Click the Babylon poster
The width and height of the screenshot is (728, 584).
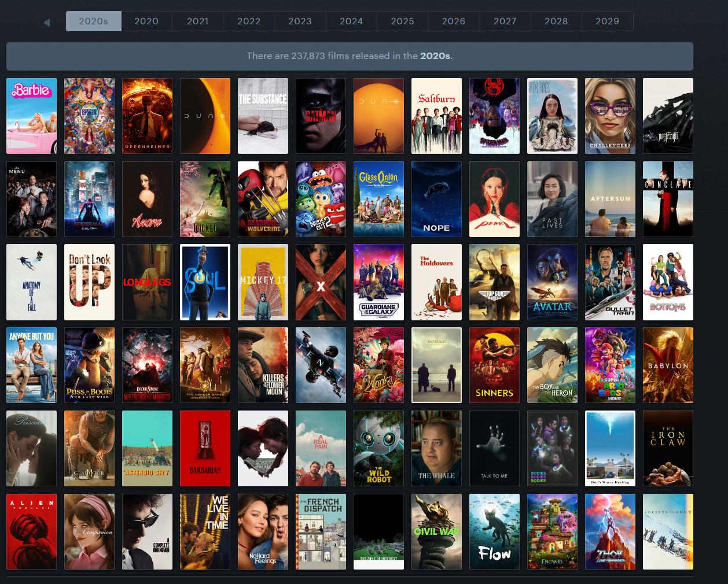668,365
